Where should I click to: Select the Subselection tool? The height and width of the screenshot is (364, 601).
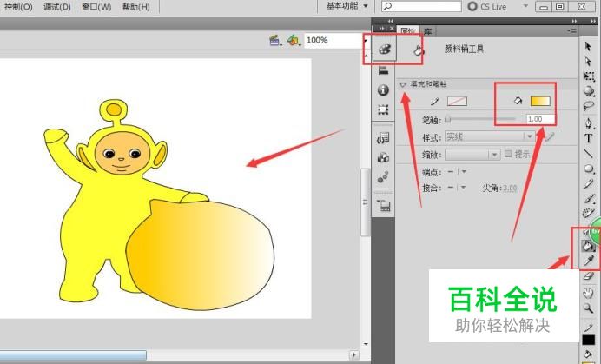(x=588, y=62)
